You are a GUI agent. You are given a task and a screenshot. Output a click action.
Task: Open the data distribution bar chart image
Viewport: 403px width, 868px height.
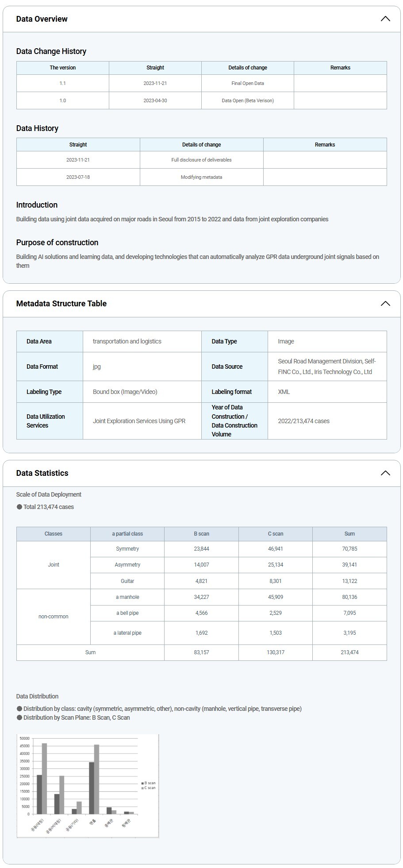point(88,786)
